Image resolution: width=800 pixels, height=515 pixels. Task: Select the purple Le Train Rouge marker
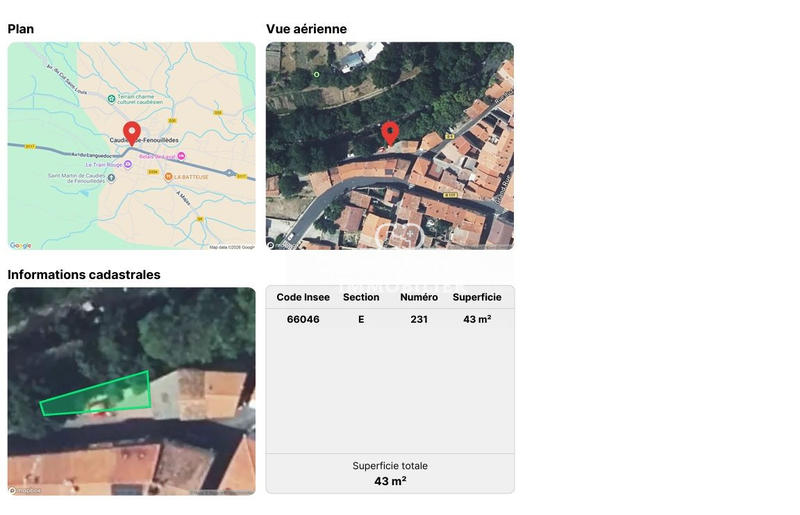(x=128, y=166)
